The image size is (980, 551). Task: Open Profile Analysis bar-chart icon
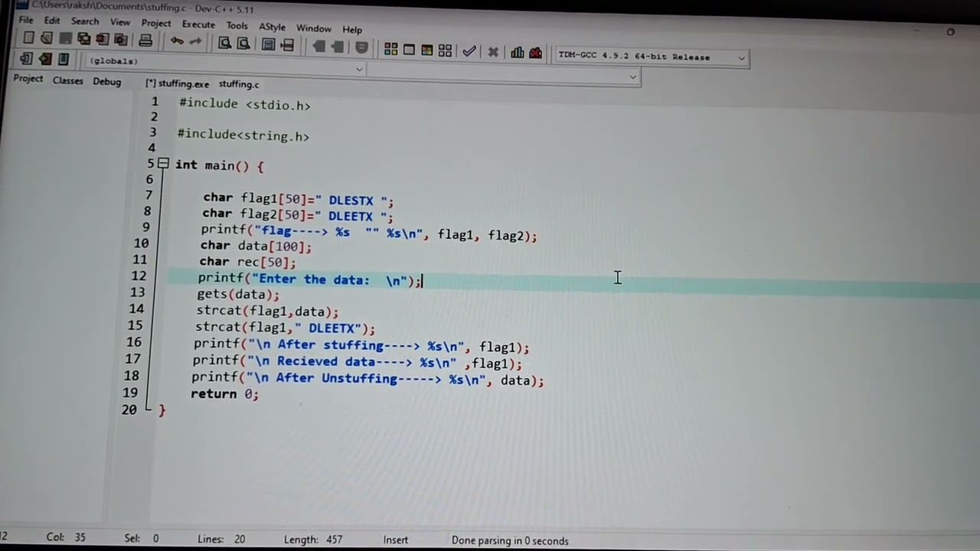click(x=518, y=53)
